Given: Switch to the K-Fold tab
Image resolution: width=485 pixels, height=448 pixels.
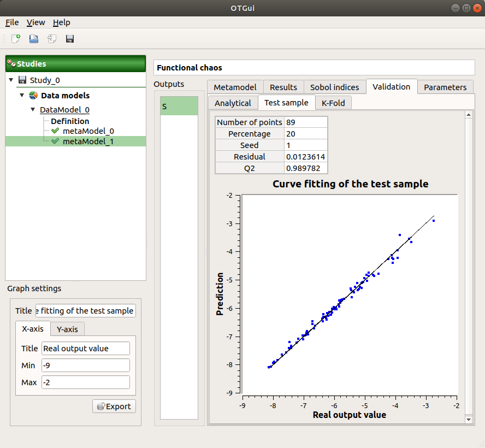Looking at the screenshot, I should point(333,103).
